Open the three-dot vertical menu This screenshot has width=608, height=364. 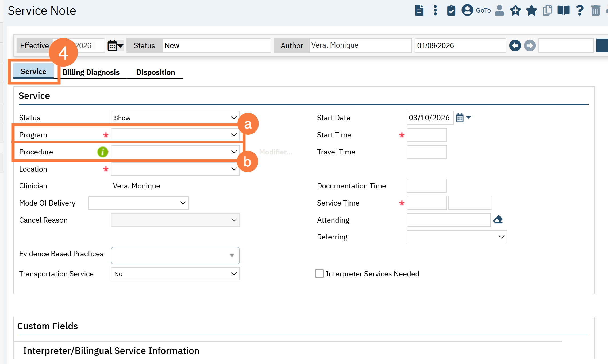(x=435, y=10)
